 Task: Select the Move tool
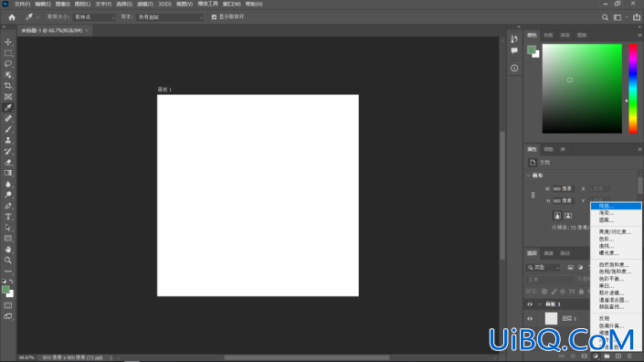[8, 42]
